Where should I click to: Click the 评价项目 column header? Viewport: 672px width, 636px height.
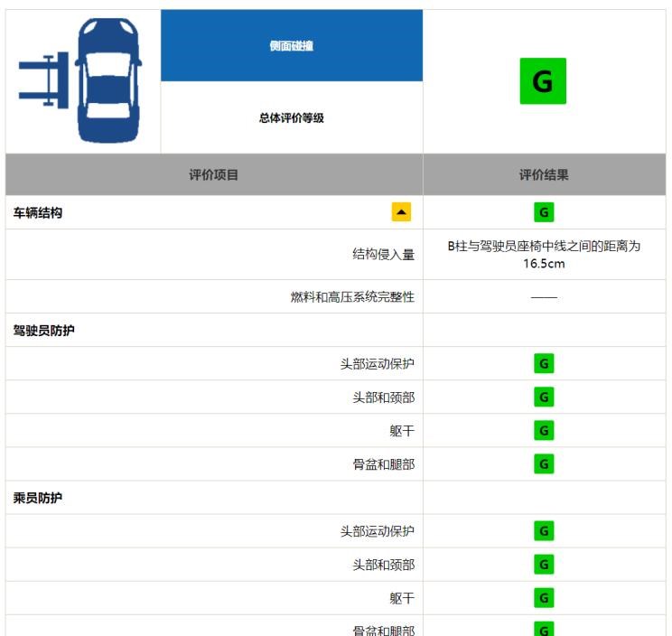213,175
